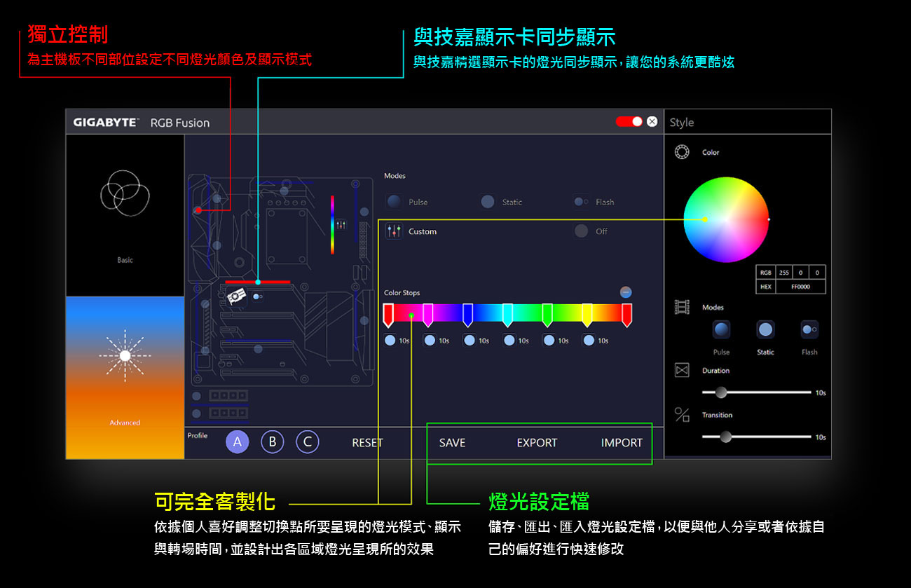Toggle the red RGB Fusion power switch
This screenshot has width=911, height=588.
629,121
